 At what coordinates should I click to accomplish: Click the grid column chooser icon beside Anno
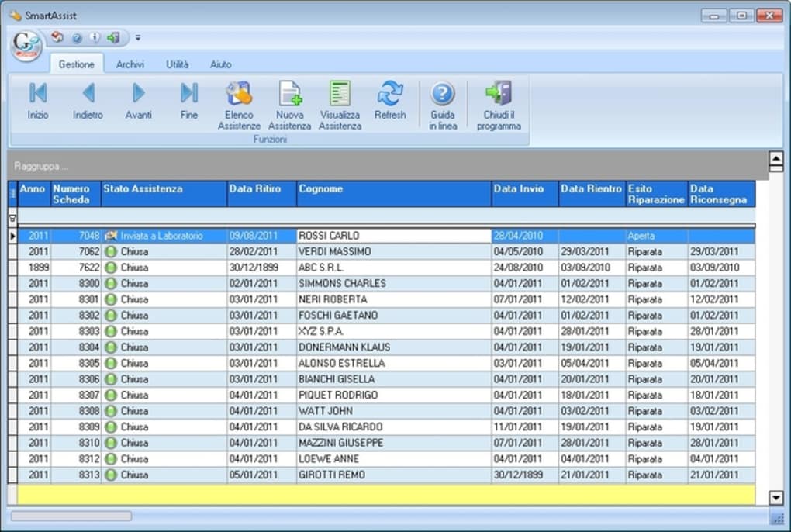[12, 194]
